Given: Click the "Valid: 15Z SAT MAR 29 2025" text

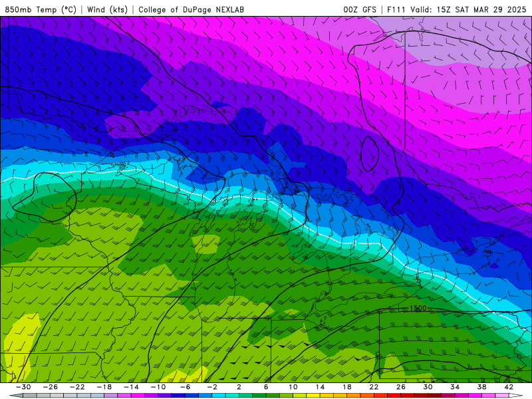Looking at the screenshot, I should [x=468, y=9].
